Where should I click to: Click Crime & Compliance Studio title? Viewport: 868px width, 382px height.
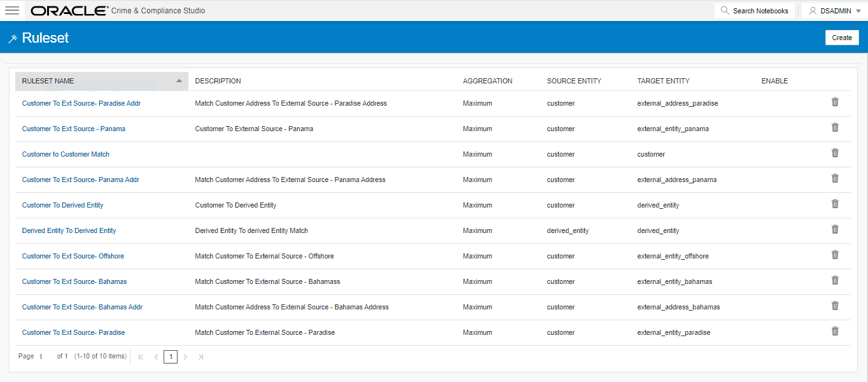click(158, 11)
